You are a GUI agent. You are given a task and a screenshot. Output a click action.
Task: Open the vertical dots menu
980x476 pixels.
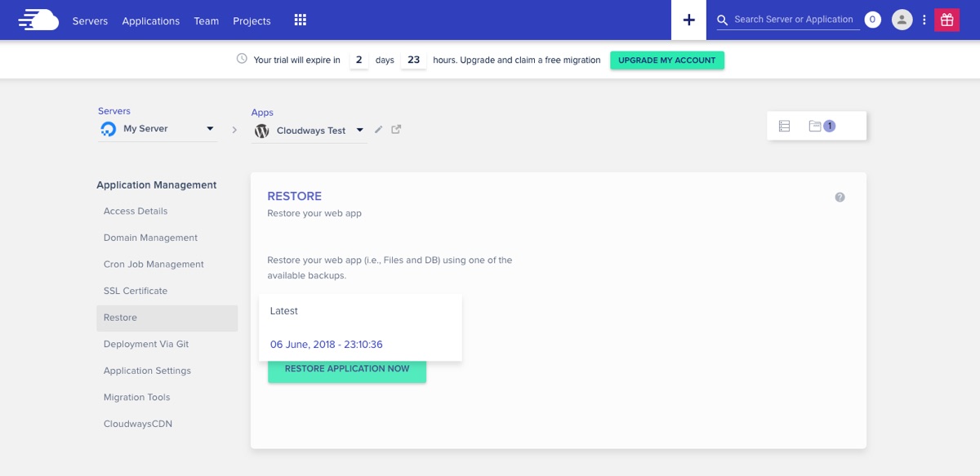[x=924, y=20]
